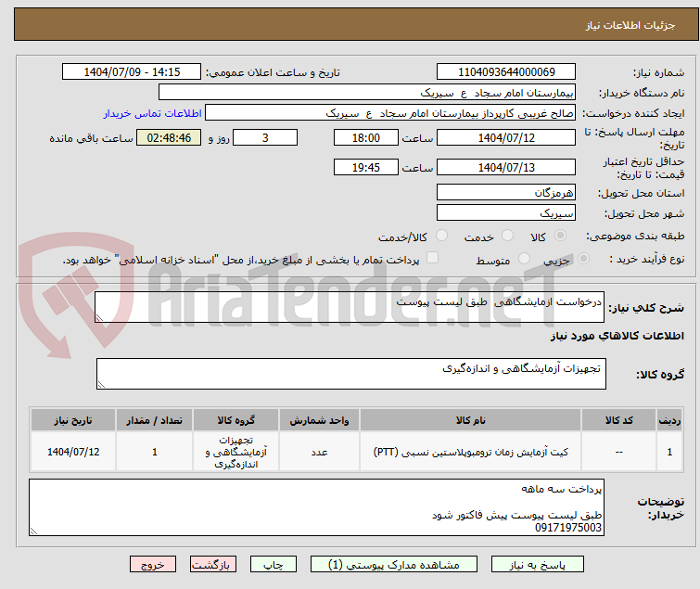Select the کالا/خدمت radio button
Viewport: 700px width, 589px height.
coord(441,236)
